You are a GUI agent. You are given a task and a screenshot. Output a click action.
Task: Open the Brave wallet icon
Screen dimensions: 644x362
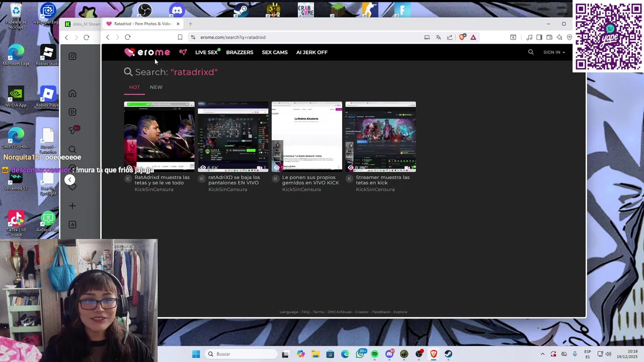(x=549, y=37)
